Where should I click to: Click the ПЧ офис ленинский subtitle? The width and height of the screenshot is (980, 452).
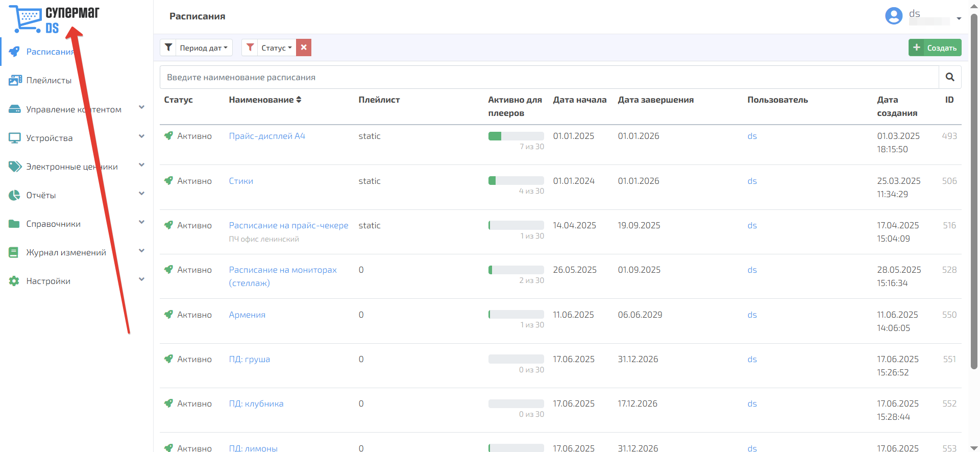pyautogui.click(x=264, y=239)
